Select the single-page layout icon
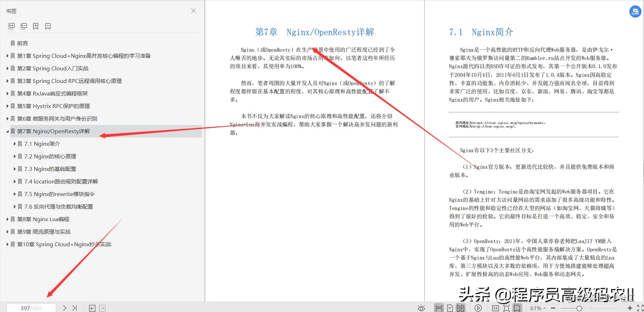This screenshot has height=312, width=644. tap(450, 308)
